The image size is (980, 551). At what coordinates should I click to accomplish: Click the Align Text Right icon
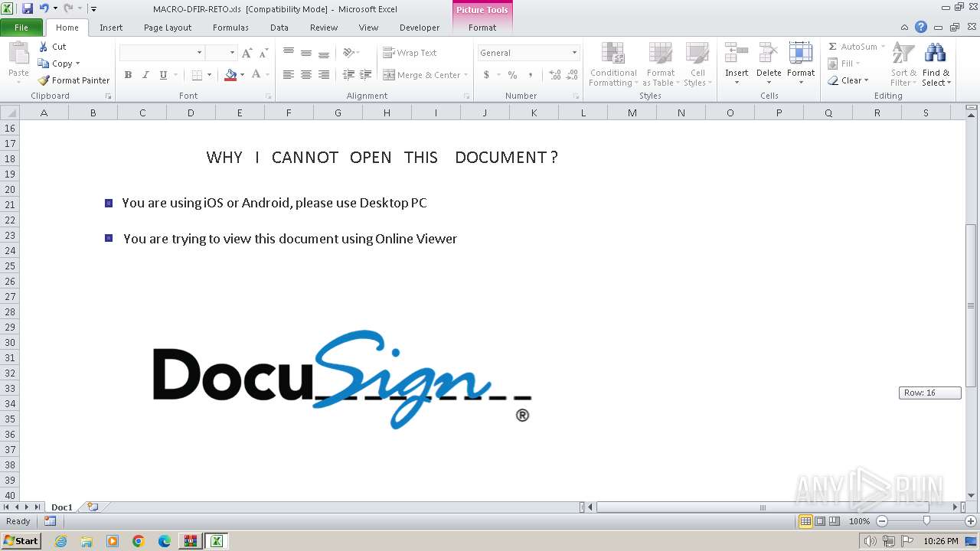tap(323, 75)
